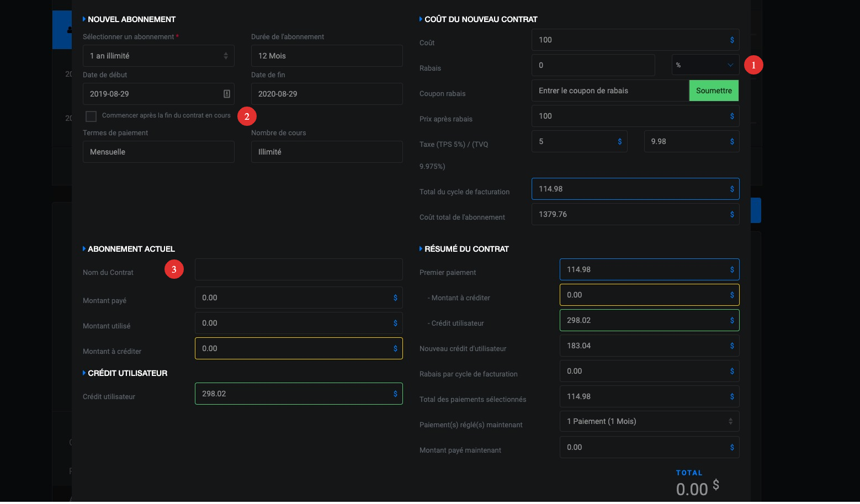This screenshot has width=860, height=504.
Task: Collapse the Résumé du Contrat section header
Action: click(466, 249)
